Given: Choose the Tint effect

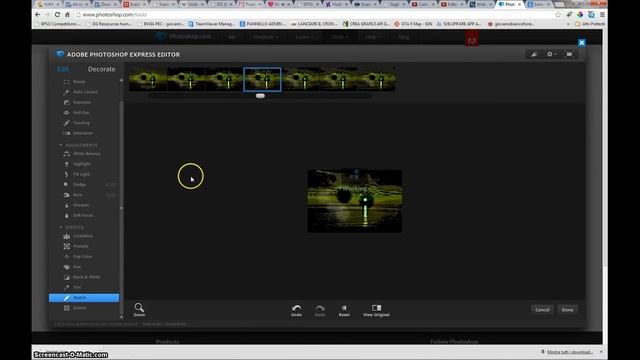Looking at the screenshot, I should (73, 287).
